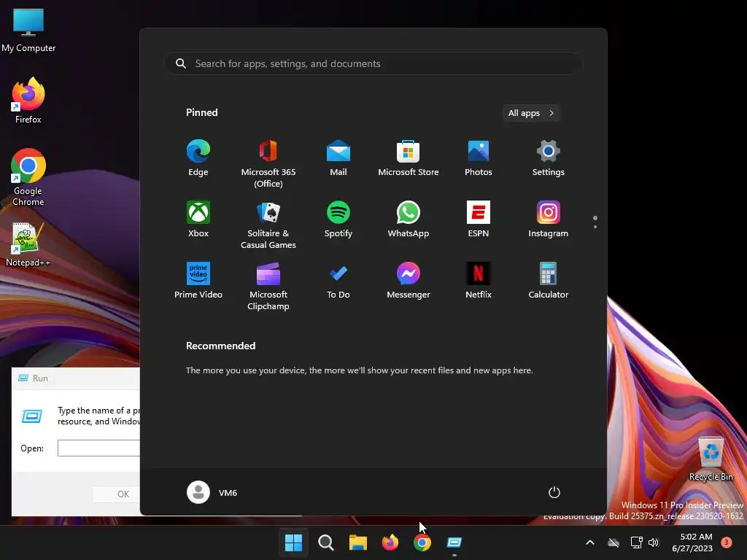Show hidden system tray icons
The width and height of the screenshot is (747, 560).
tap(589, 542)
